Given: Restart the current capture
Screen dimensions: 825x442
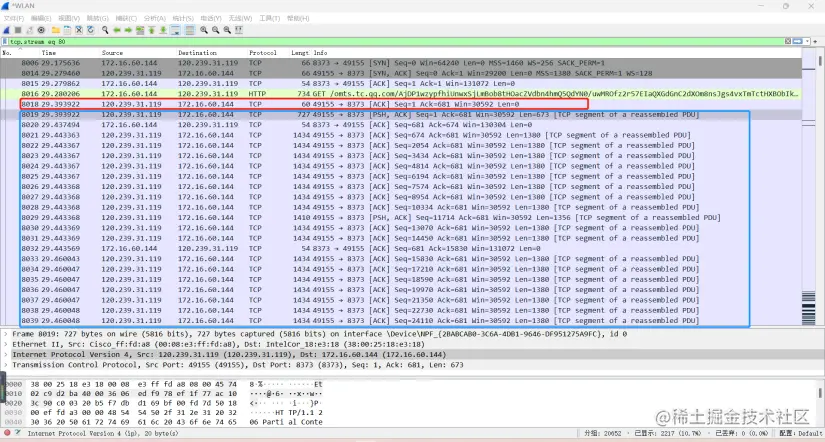Looking at the screenshot, I should 29,30.
